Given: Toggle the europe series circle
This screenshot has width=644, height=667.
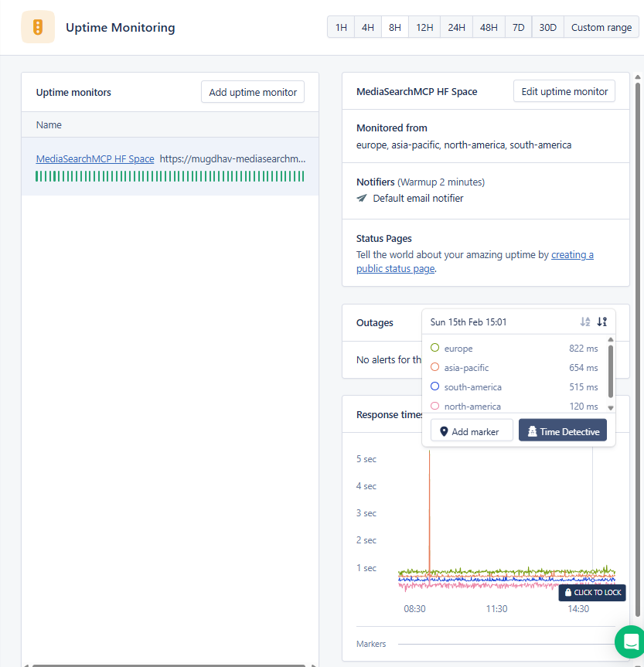Looking at the screenshot, I should (434, 349).
